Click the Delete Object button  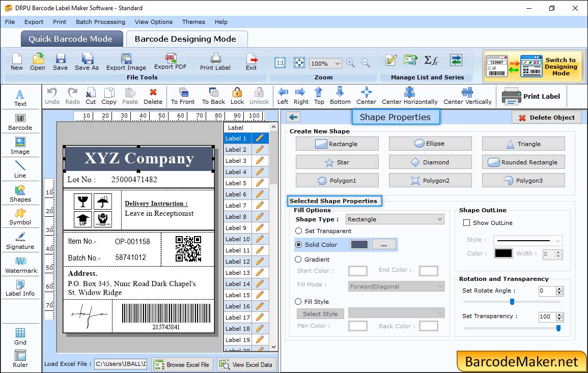click(x=546, y=118)
